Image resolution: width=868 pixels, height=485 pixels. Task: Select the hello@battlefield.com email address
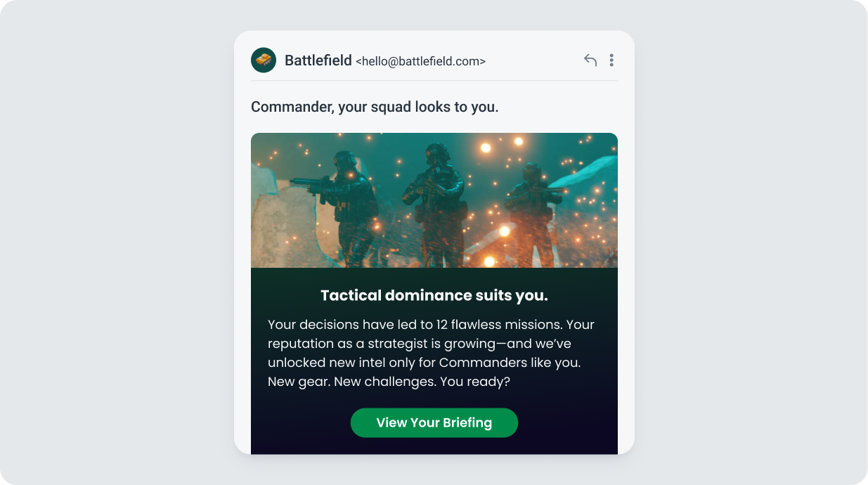pyautogui.click(x=420, y=61)
